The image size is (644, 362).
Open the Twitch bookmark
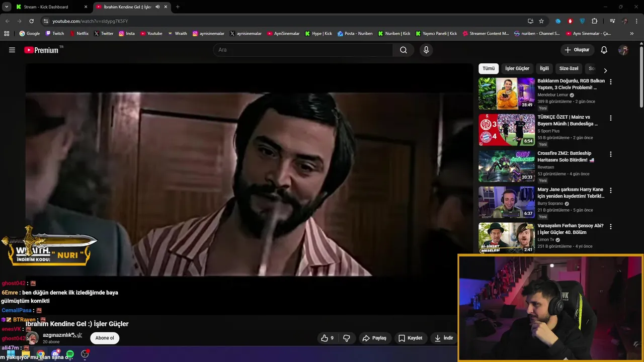[x=54, y=34]
